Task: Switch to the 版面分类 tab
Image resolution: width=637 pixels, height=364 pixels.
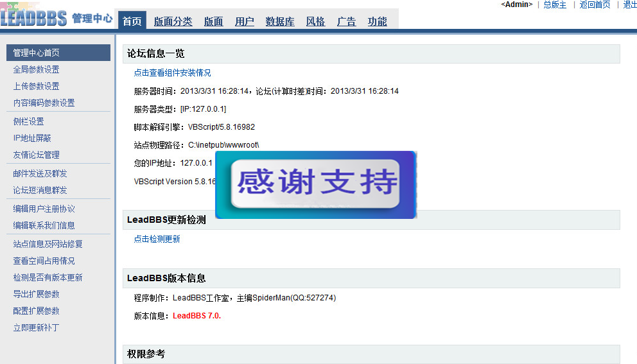Action: click(x=173, y=22)
